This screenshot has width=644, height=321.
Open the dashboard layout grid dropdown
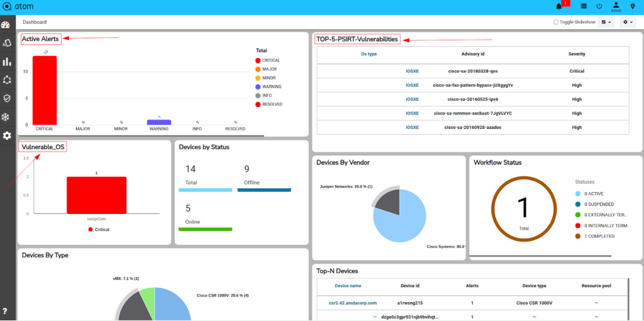tap(606, 22)
